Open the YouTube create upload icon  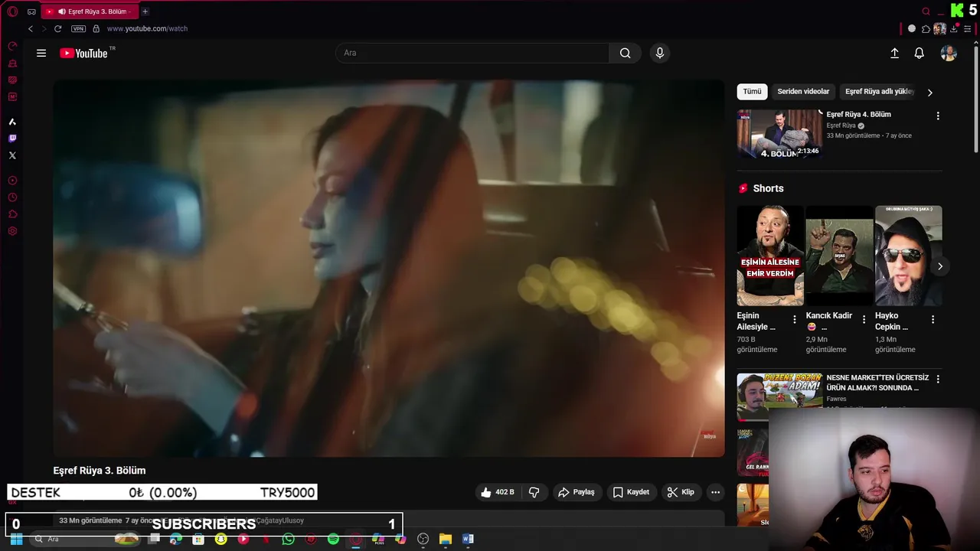click(894, 53)
